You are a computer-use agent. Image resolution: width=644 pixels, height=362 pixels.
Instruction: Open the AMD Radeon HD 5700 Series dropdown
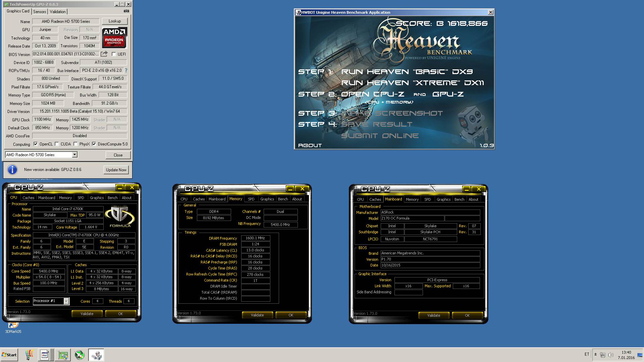[75, 155]
